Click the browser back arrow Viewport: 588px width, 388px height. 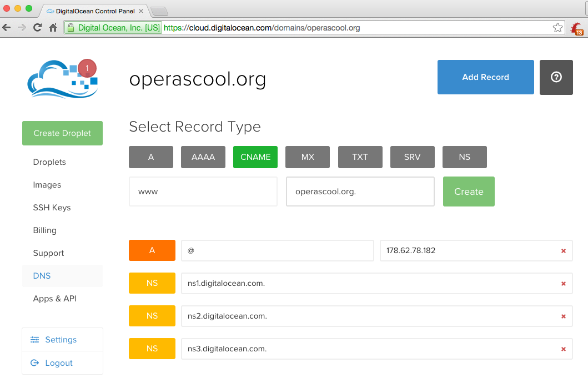tap(6, 27)
